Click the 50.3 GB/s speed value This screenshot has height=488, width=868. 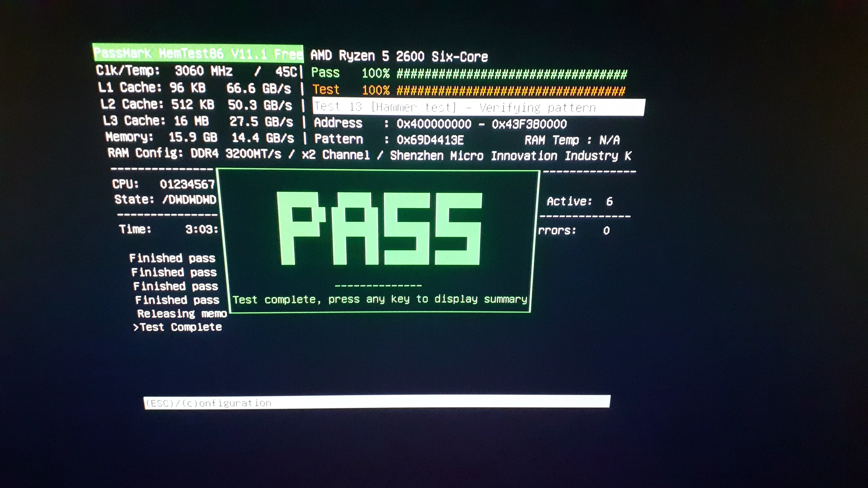click(260, 105)
